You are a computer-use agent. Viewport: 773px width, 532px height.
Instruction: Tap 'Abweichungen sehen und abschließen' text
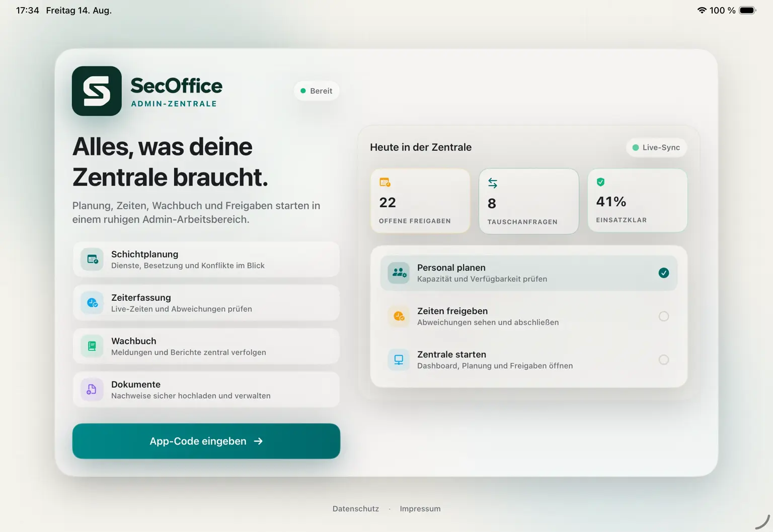click(488, 322)
